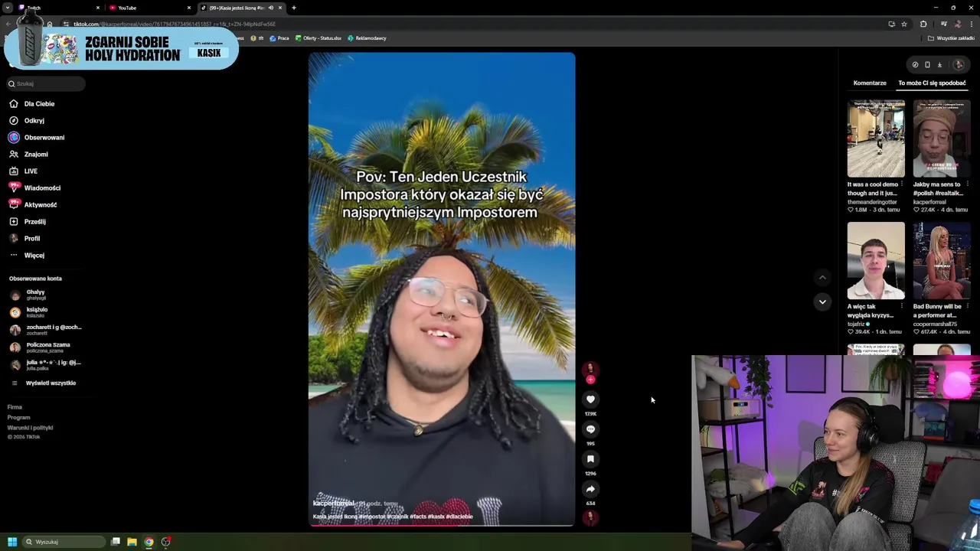Switch to the Twitch browser tab
Viewport: 980px width, 551px height.
point(58,8)
